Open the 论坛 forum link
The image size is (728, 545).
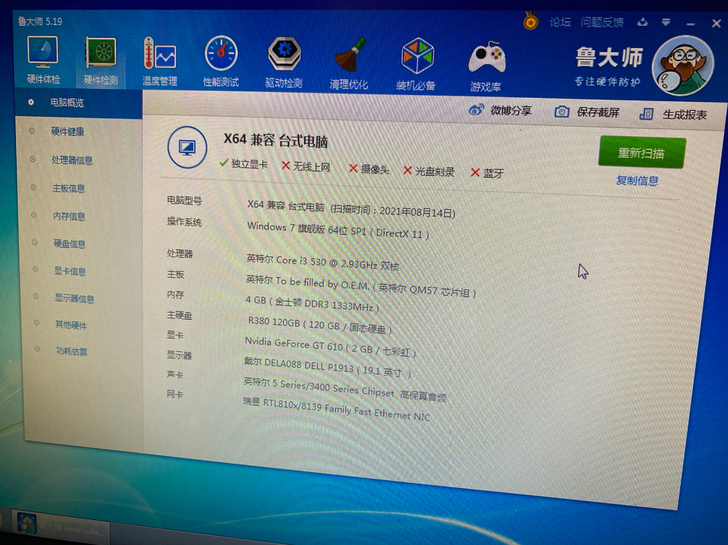tap(560, 22)
